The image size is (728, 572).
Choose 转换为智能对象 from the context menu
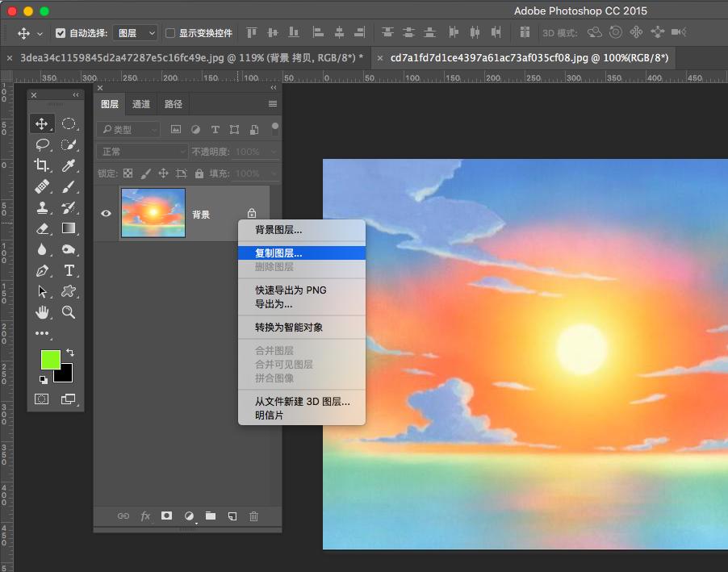pyautogui.click(x=289, y=328)
